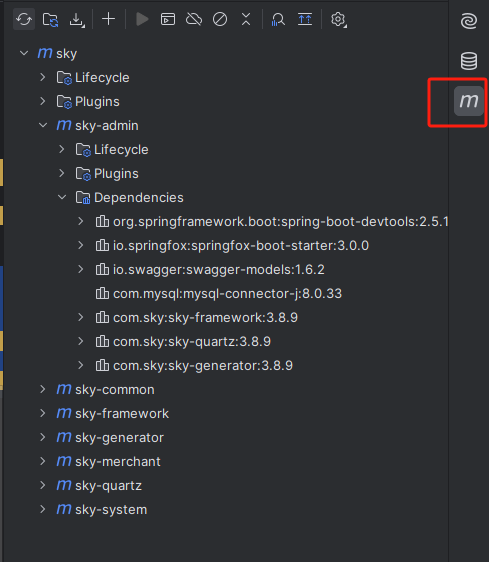The image size is (489, 562).
Task: Select sky-common module label
Action: click(x=115, y=390)
